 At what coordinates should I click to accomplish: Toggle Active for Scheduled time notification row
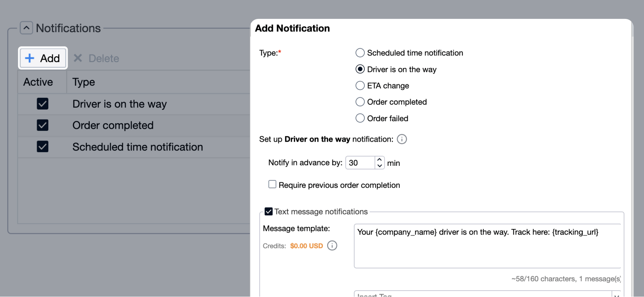pyautogui.click(x=43, y=146)
